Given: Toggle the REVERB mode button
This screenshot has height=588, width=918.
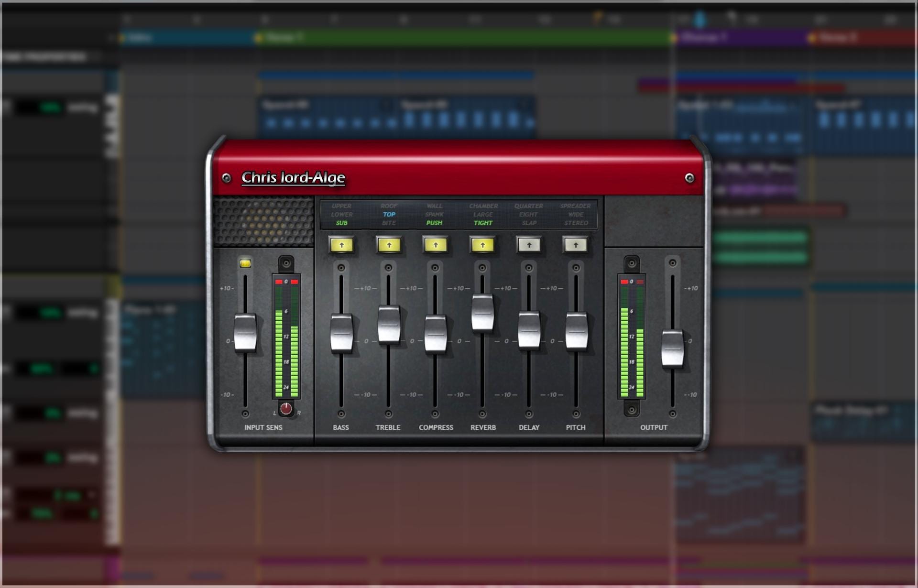Looking at the screenshot, I should point(482,245).
